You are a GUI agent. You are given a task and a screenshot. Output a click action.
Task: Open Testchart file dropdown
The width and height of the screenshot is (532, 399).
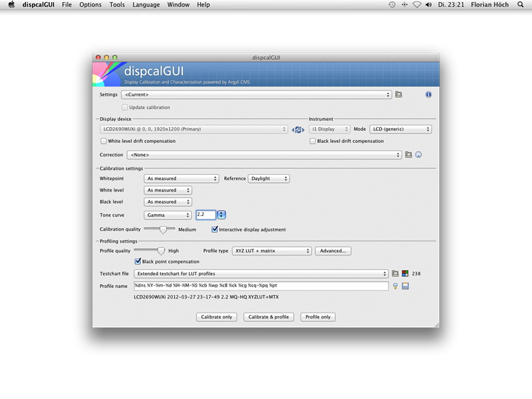point(261,273)
